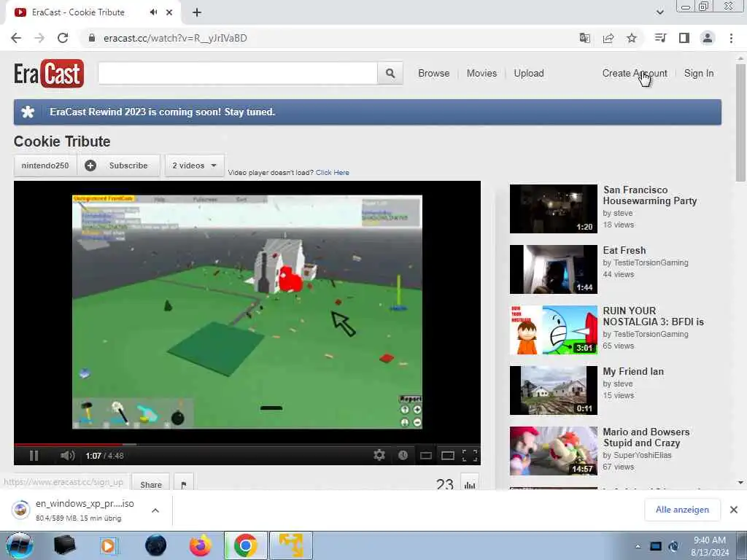Click the video progress bar
The width and height of the screenshot is (747, 560).
(x=247, y=444)
